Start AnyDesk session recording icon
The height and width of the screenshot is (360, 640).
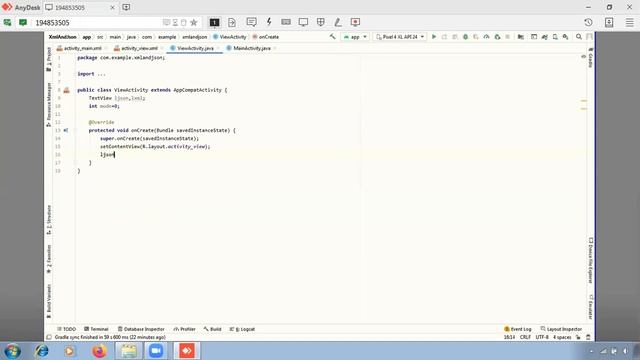tap(355, 22)
